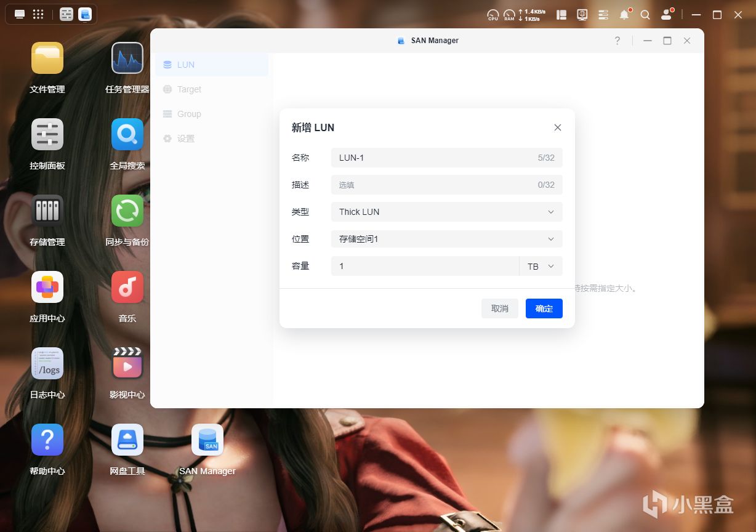Viewport: 756px width, 532px height.
Task: Open the widget panel layout icon
Action: (561, 14)
